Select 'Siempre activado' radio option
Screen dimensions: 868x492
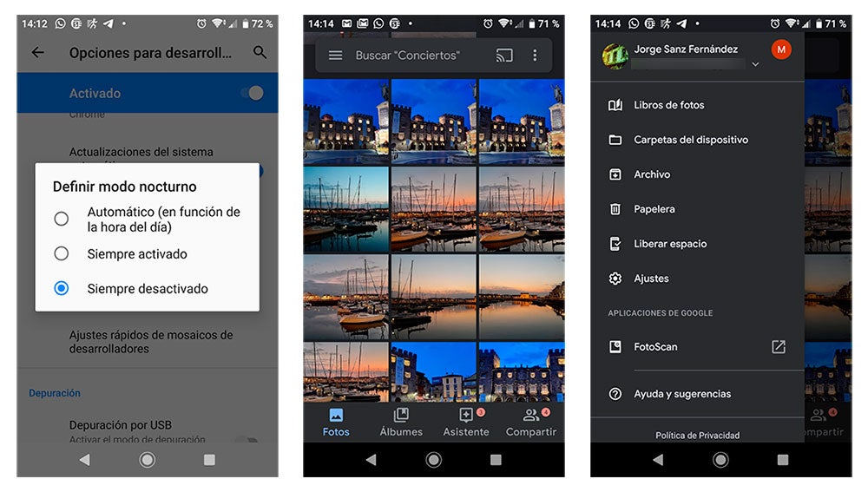coord(62,254)
